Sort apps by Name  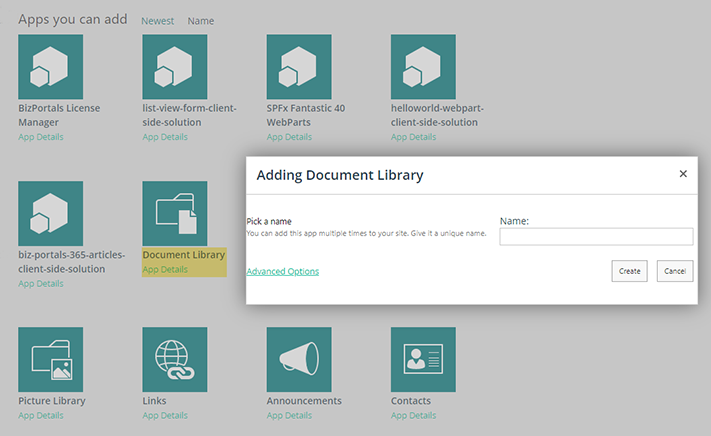pyautogui.click(x=201, y=21)
